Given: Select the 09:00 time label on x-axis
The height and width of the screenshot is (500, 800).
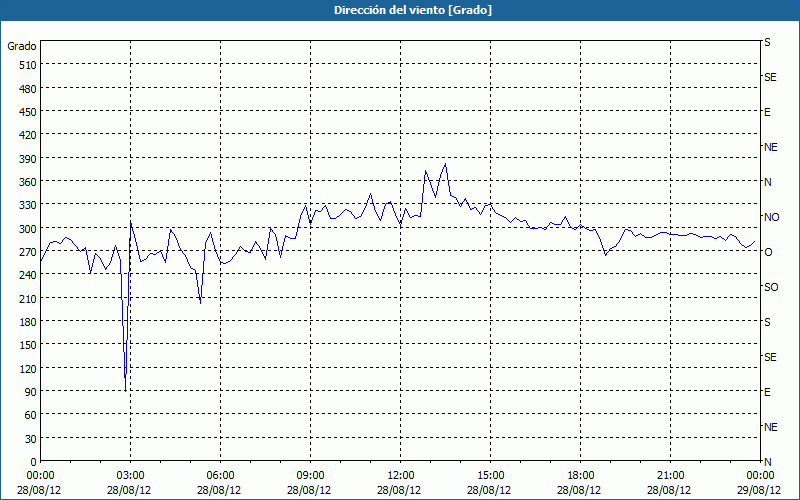Looking at the screenshot, I should coord(310,476).
